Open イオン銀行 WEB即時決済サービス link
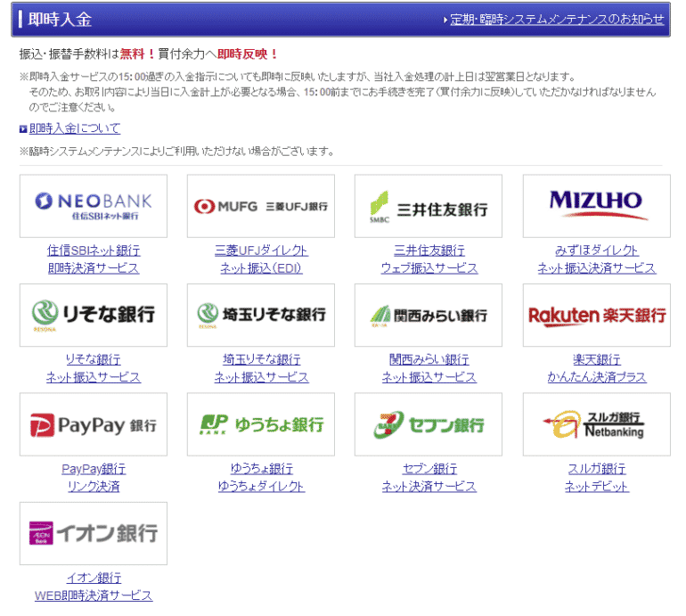The image size is (686, 616). (94, 587)
